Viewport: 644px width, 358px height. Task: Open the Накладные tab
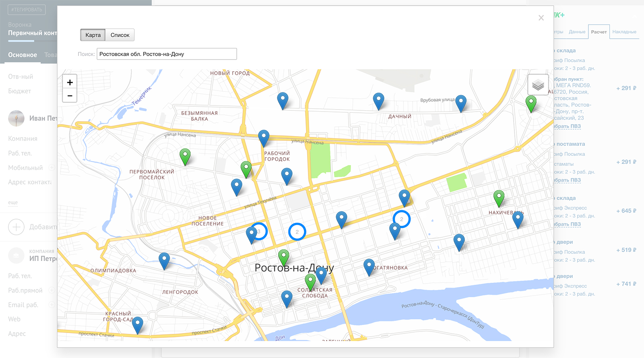coord(624,32)
